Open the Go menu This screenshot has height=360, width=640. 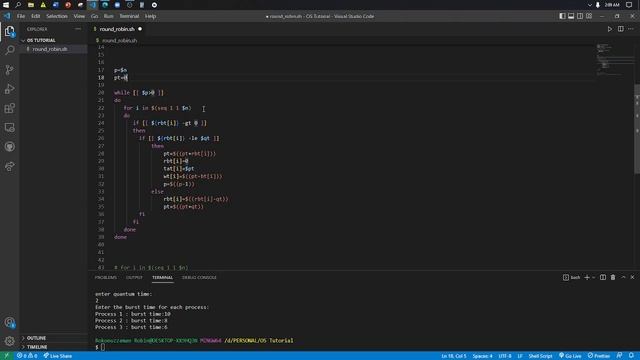[x=95, y=16]
